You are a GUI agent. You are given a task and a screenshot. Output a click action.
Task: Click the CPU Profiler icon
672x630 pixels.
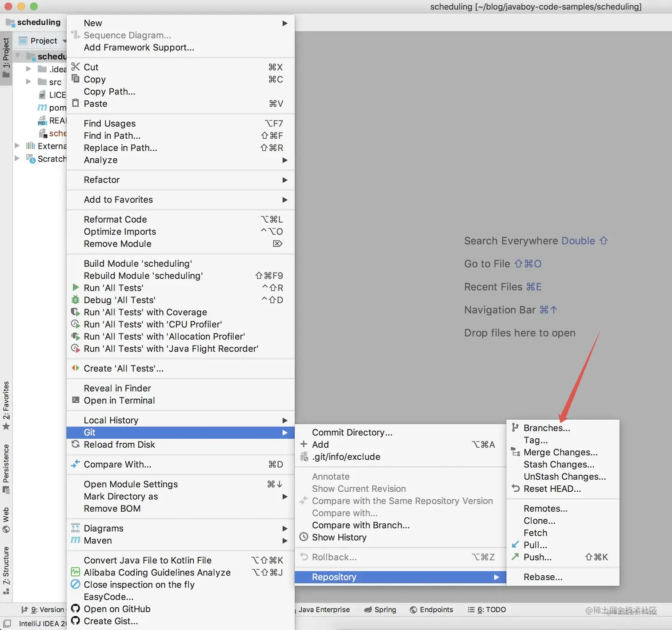coord(76,324)
